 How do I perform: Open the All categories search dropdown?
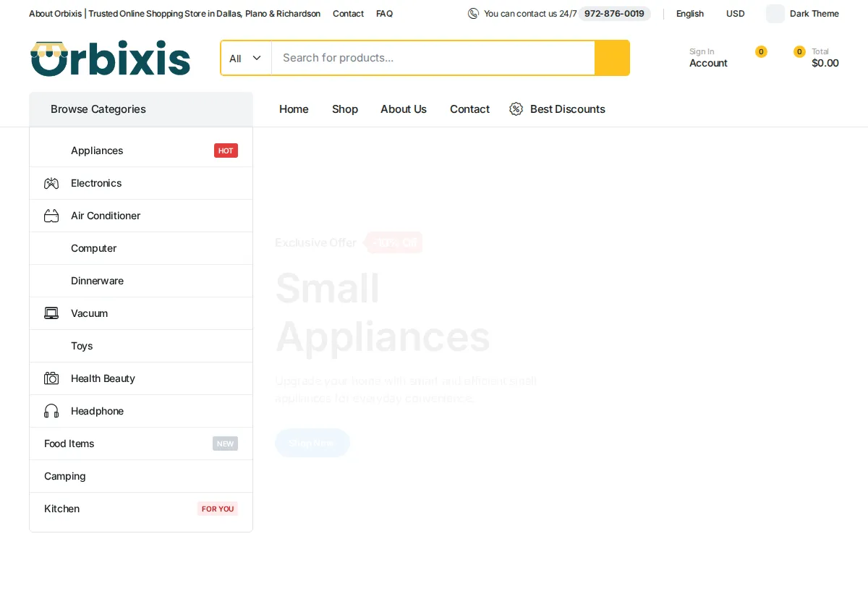[246, 58]
